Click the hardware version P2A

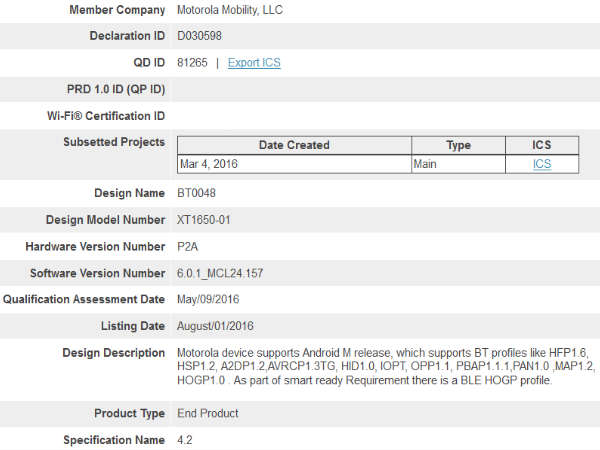pyautogui.click(x=188, y=246)
